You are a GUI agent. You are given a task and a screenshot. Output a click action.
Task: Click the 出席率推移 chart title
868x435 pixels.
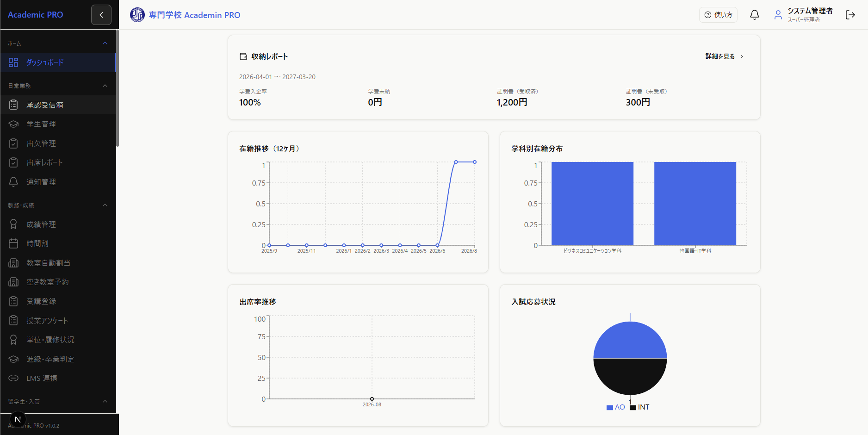258,302
